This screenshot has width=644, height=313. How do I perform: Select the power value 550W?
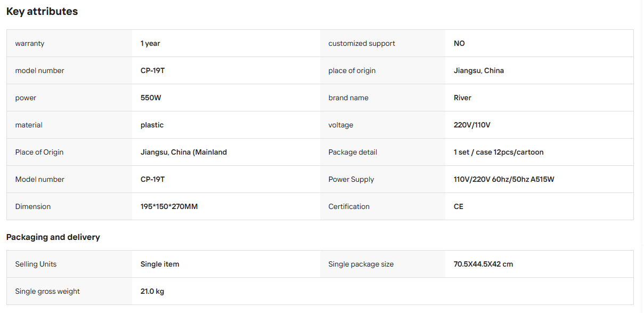point(151,98)
